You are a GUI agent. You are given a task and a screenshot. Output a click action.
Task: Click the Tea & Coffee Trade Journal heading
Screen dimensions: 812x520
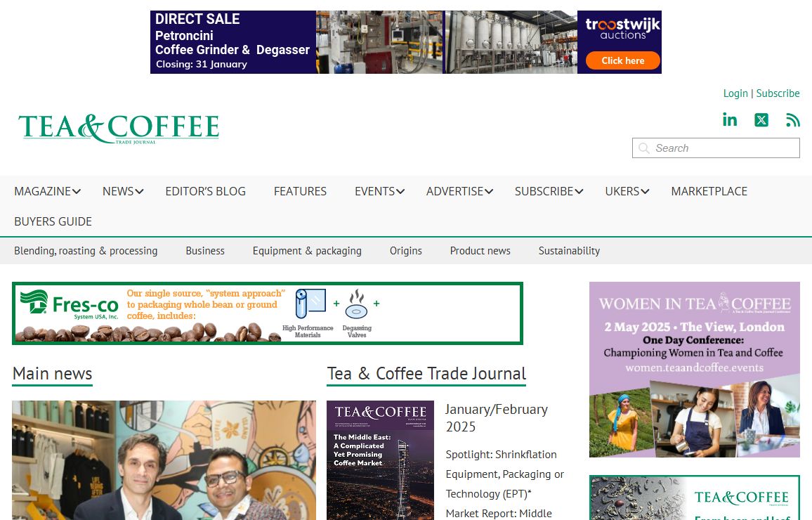[426, 373]
